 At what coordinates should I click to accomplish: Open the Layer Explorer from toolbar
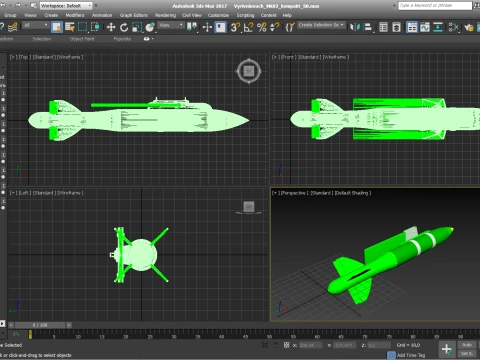click(396, 27)
